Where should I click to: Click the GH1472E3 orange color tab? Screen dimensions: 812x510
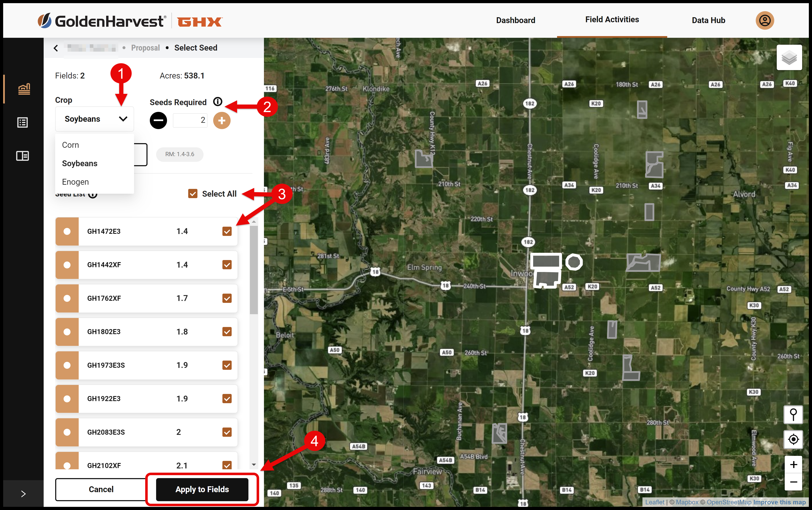[x=67, y=231]
